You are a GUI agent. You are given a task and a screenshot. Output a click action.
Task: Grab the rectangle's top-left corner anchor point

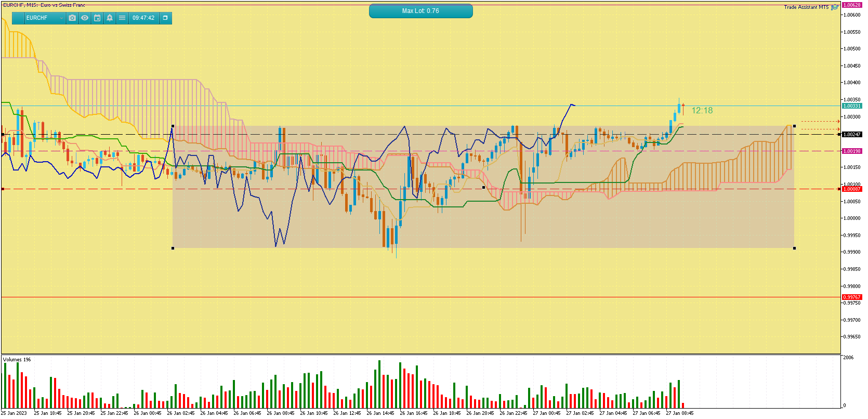[x=173, y=126]
